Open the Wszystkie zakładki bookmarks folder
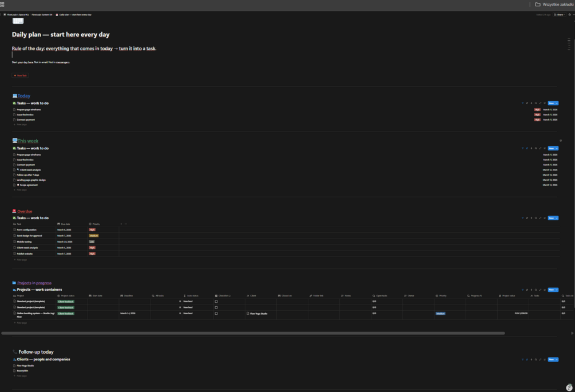 (554, 5)
